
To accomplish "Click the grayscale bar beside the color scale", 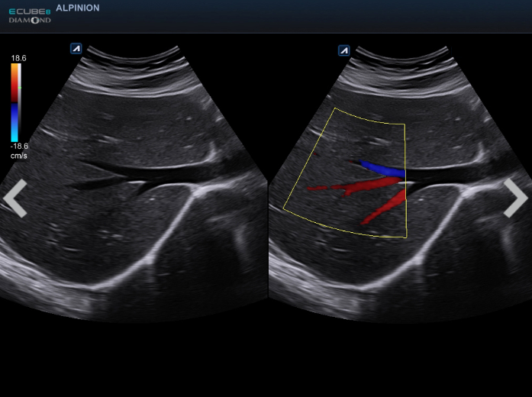I will [x=20, y=102].
